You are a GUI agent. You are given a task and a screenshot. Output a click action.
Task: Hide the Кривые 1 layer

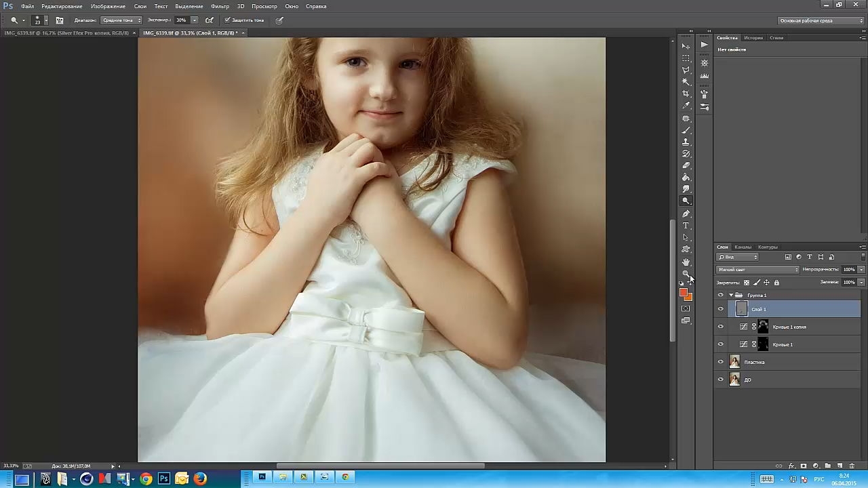click(721, 344)
